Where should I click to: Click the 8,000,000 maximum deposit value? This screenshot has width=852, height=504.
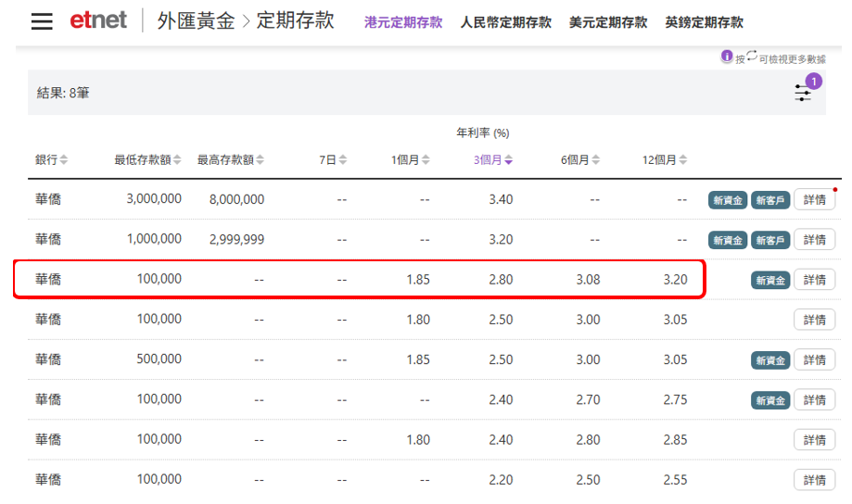237,199
